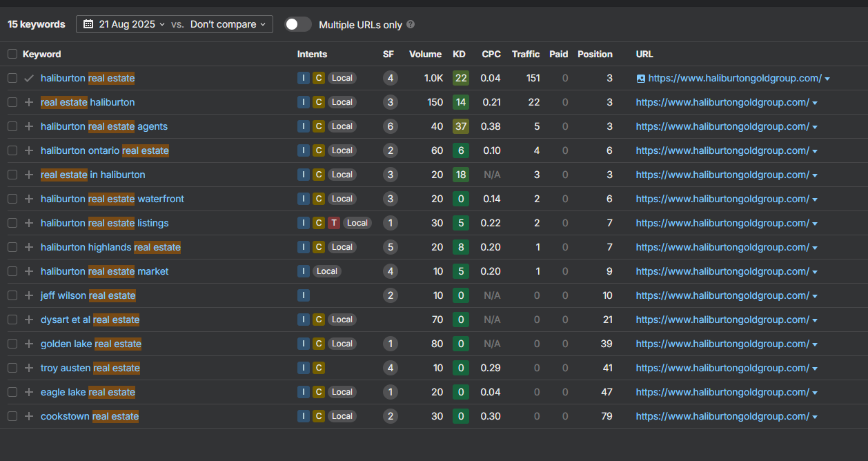Screen dimensions: 868x461
Task: Add haliburton real estate agents with the plus icon
Action: tap(28, 126)
